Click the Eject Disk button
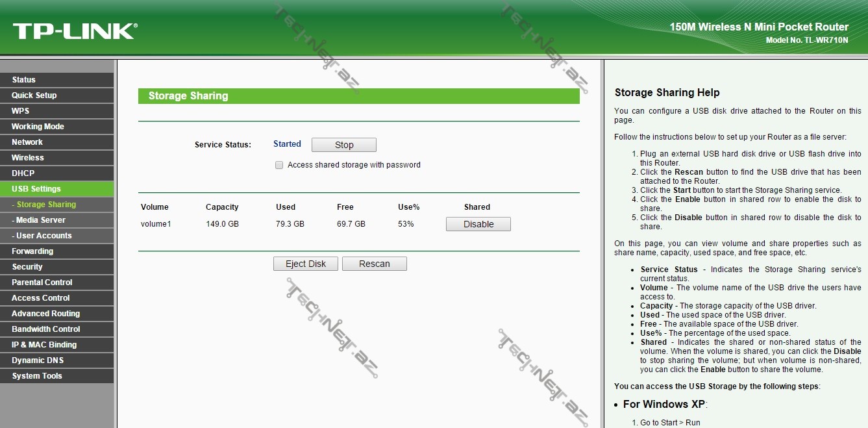The height and width of the screenshot is (428, 868). click(306, 264)
